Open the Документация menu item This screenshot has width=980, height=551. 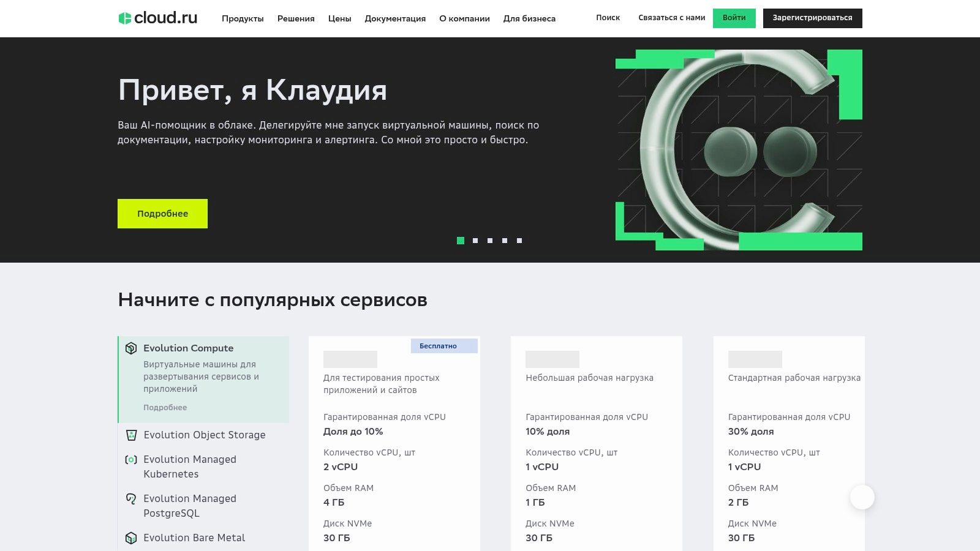coord(395,18)
